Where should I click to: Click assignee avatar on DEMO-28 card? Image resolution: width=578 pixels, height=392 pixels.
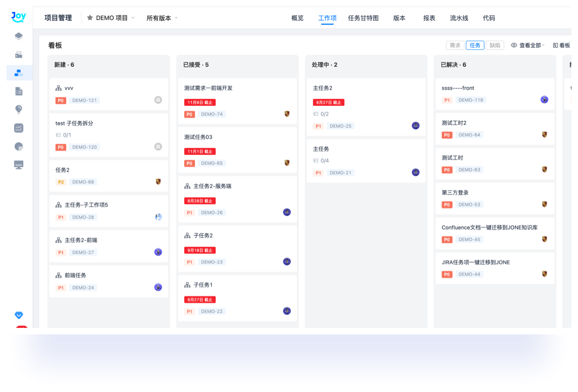[x=158, y=217]
